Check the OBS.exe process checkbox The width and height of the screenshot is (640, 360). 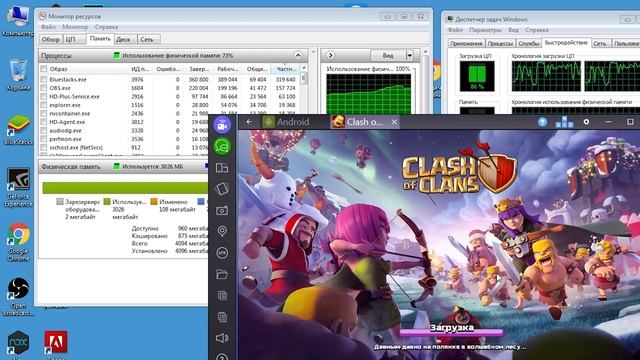click(x=44, y=88)
